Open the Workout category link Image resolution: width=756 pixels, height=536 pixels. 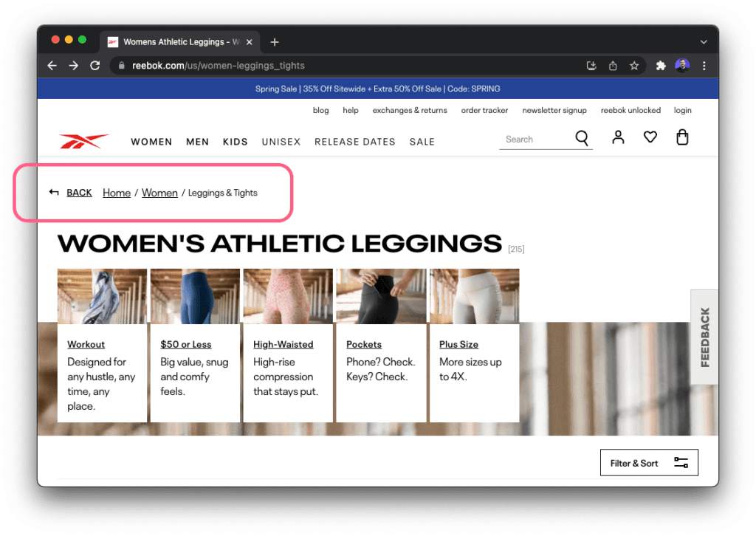pos(86,344)
